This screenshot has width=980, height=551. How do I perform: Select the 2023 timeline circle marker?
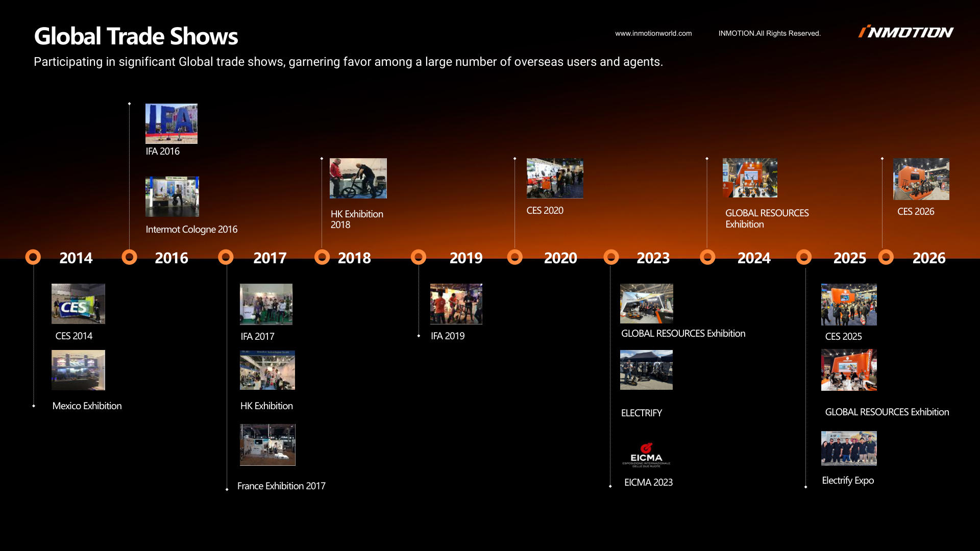pos(611,257)
